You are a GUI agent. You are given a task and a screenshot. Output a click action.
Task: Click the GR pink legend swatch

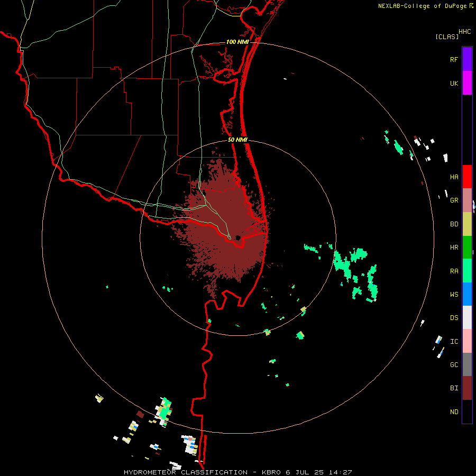pyautogui.click(x=467, y=200)
